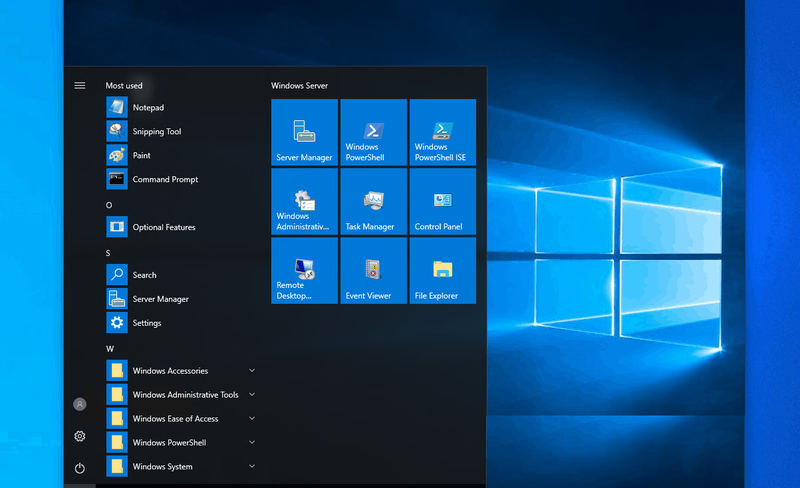Screen dimensions: 800x488
Task: Click the Most used heading
Action: tap(124, 86)
